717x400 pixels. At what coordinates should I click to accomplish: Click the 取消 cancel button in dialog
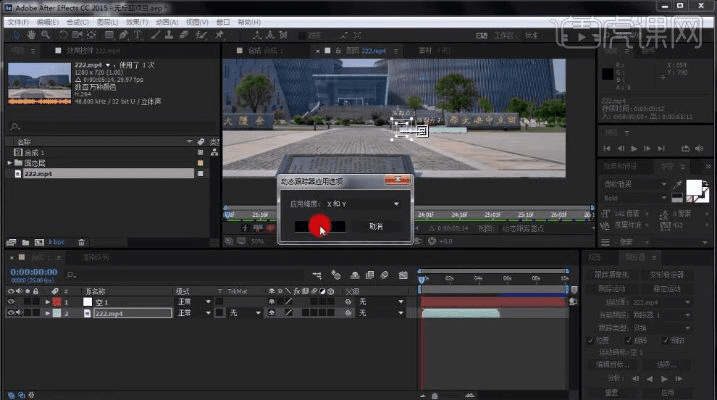[375, 226]
